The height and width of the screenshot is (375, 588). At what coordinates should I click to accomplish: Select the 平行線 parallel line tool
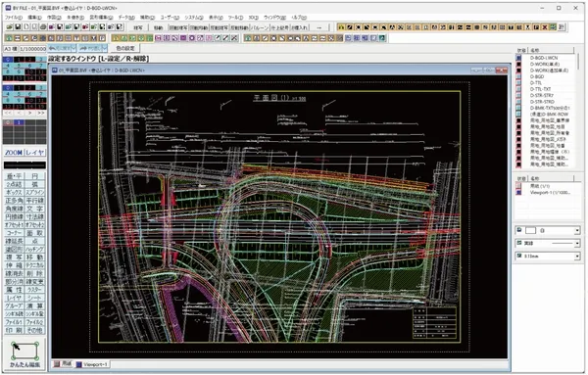click(35, 201)
